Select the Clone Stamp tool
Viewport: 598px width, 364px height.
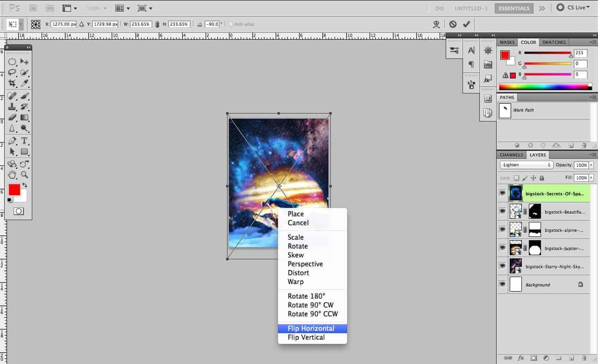12,107
